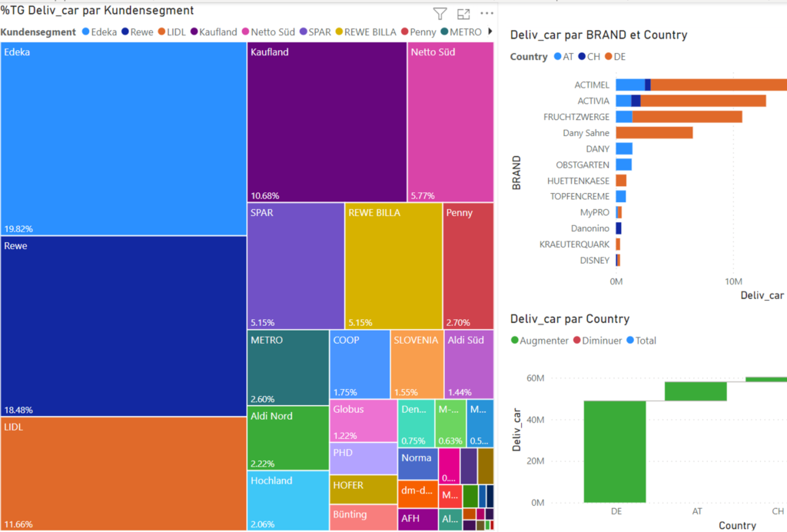Select the Hochland treemap block

[x=288, y=500]
